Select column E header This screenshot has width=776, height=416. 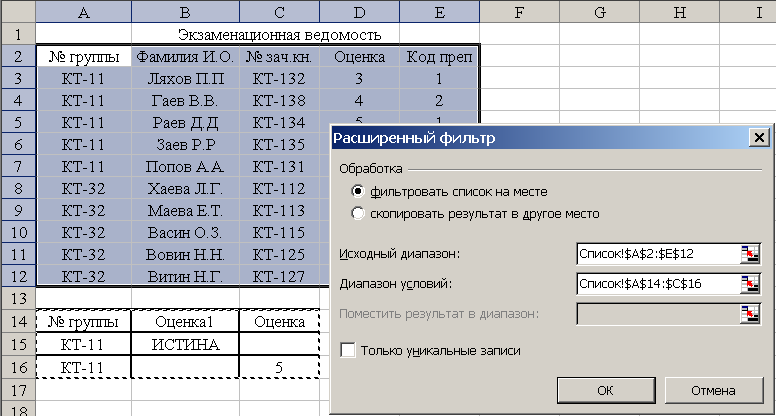(439, 12)
